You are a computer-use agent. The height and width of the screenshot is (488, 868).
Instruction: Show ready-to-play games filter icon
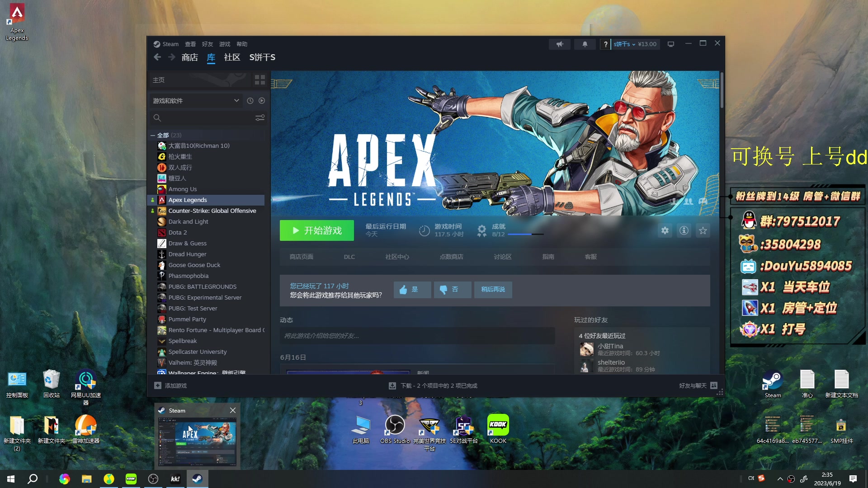262,101
